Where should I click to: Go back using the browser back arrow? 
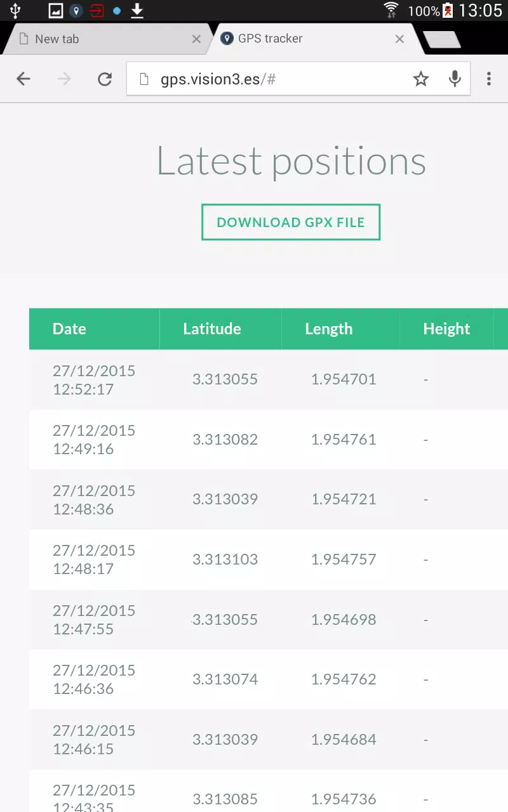[x=23, y=79]
